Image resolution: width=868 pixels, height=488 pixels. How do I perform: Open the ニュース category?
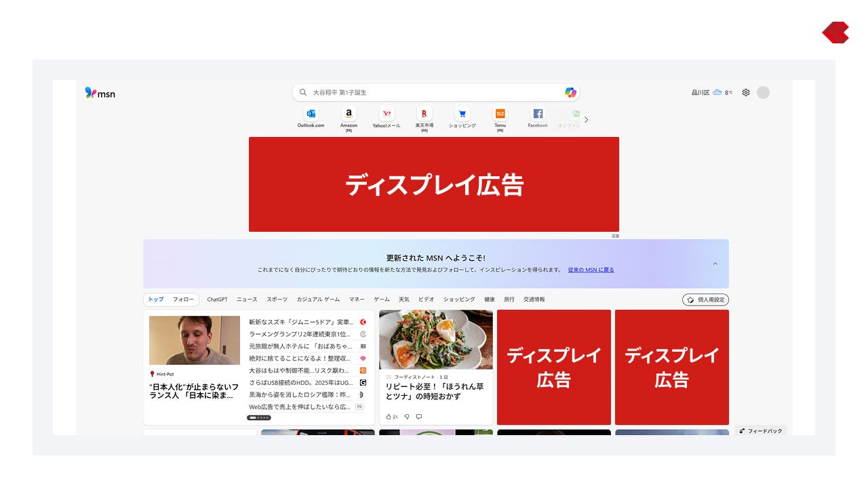click(x=247, y=300)
